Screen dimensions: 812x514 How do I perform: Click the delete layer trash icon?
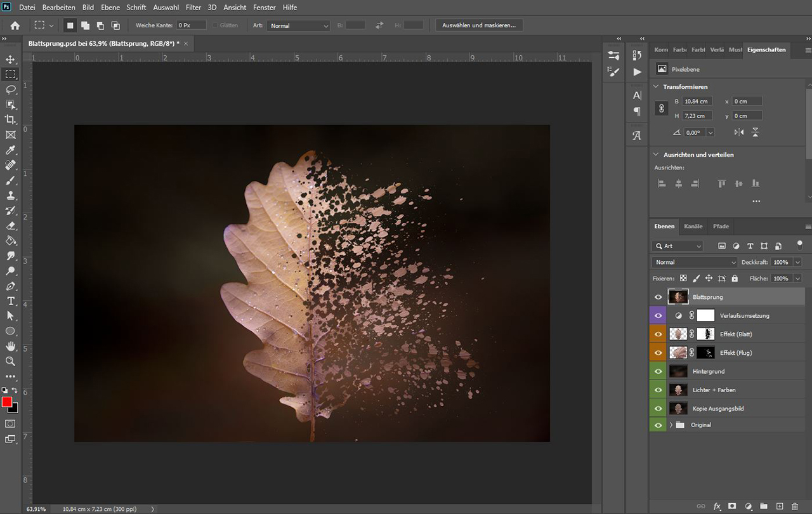pos(795,506)
